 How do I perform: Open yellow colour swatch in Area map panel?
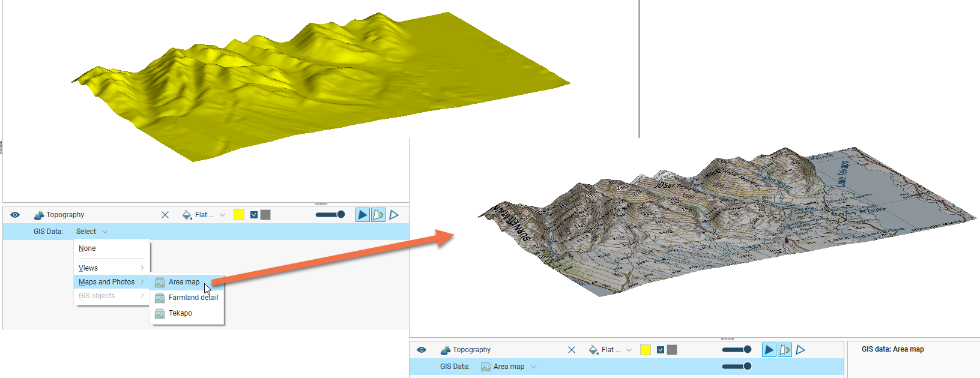click(x=646, y=350)
